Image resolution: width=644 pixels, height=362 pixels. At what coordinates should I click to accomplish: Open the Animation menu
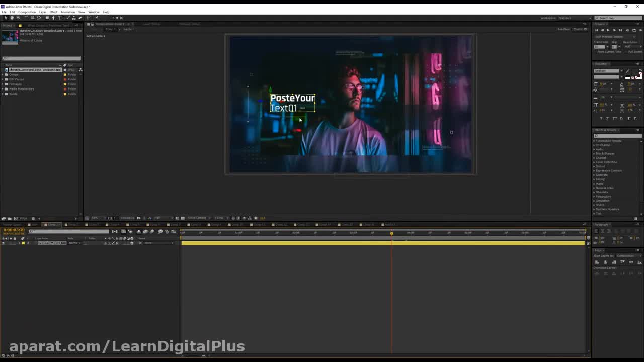click(x=67, y=12)
